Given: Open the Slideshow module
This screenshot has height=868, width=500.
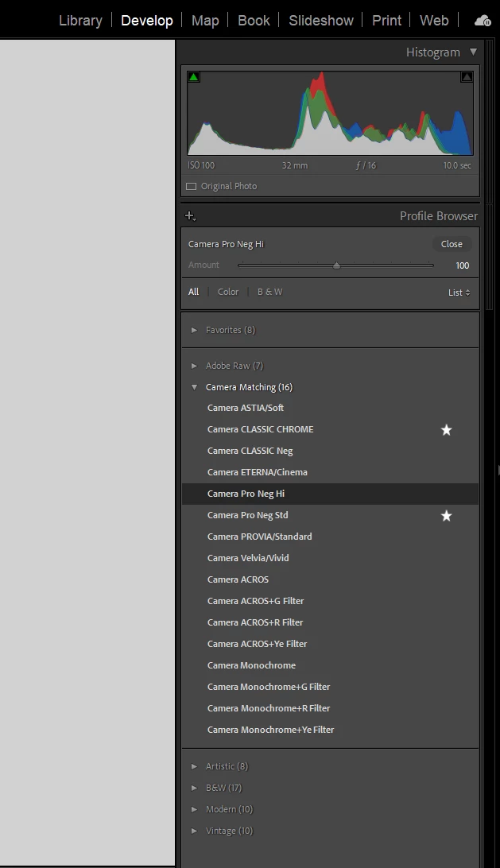Looking at the screenshot, I should coord(321,21).
